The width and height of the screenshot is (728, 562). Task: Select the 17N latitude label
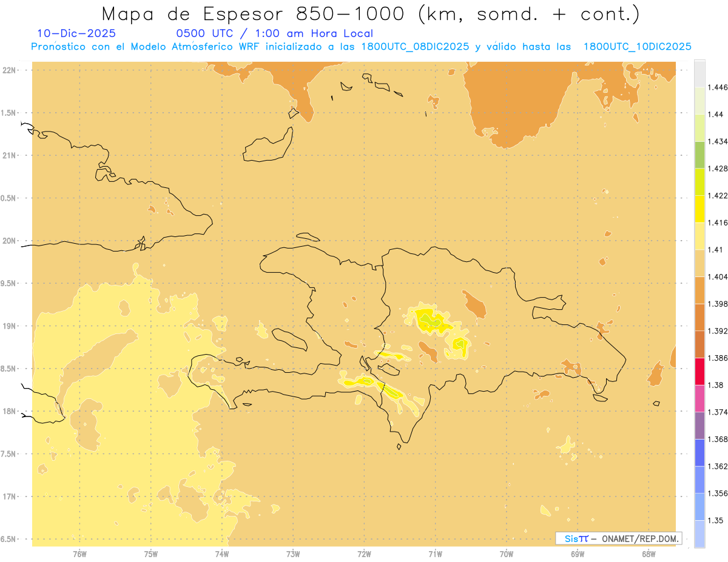pos(9,496)
